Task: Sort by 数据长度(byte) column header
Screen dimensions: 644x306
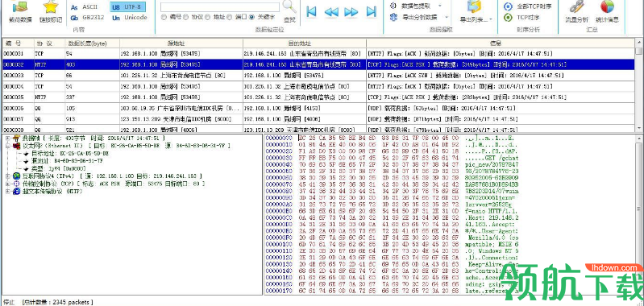Action: (x=93, y=43)
